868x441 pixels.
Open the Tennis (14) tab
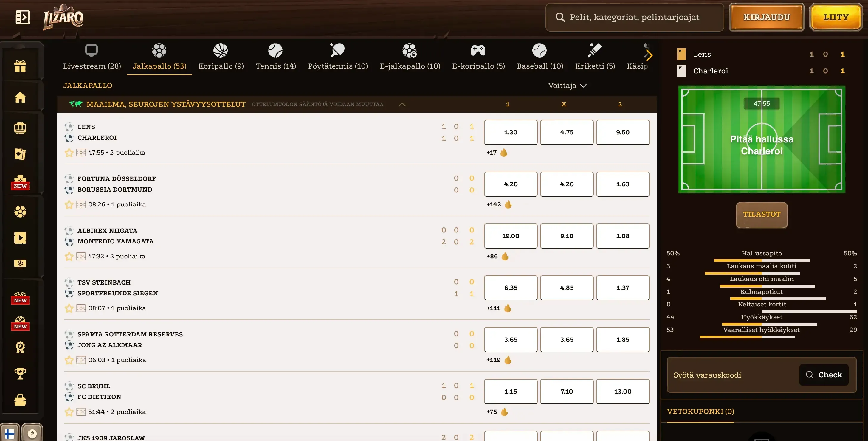click(x=276, y=57)
